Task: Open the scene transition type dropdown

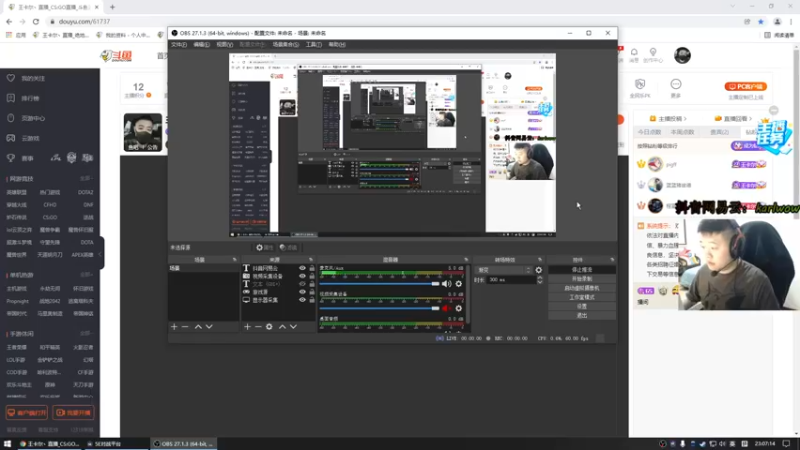Action: 504,270
